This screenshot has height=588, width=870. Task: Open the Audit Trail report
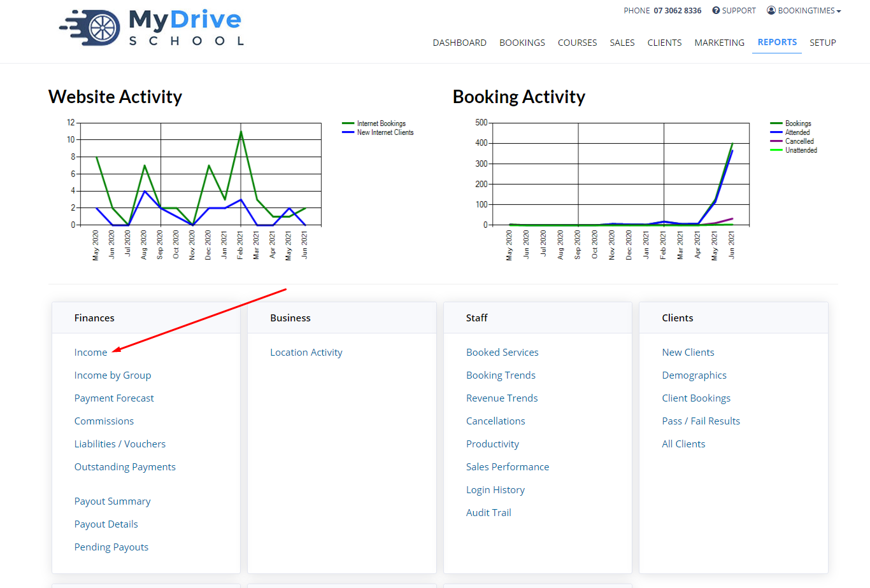[x=488, y=513]
